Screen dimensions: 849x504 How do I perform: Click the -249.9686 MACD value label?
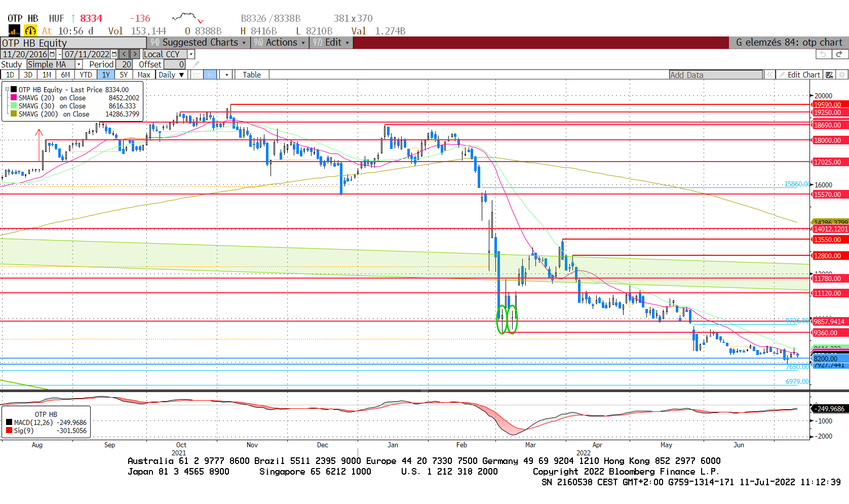tap(830, 409)
